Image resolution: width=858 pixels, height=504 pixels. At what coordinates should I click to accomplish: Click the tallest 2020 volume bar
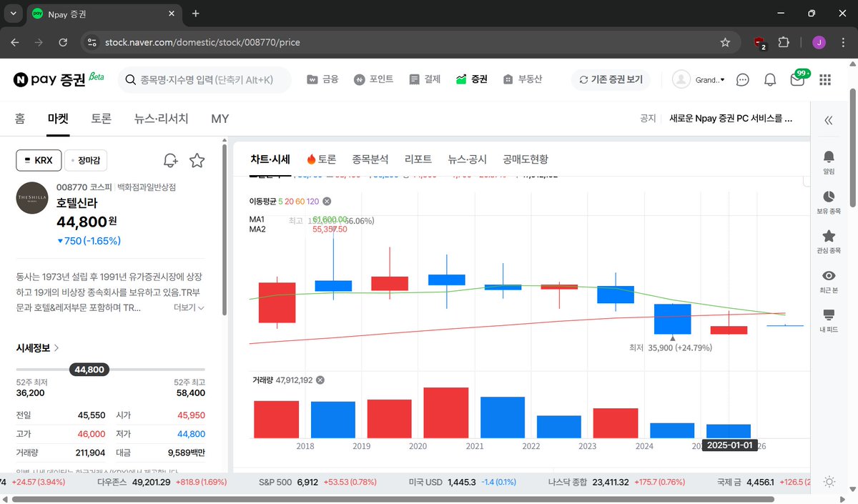click(446, 413)
